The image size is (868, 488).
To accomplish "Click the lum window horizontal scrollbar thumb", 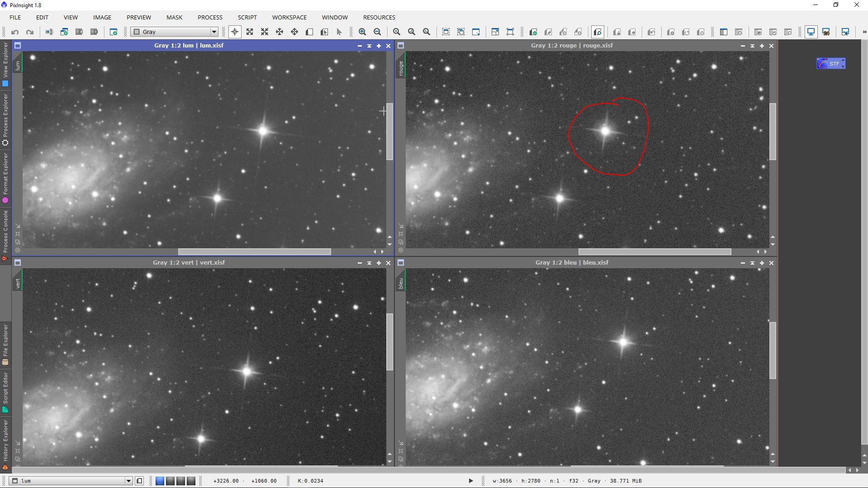I will coord(254,252).
